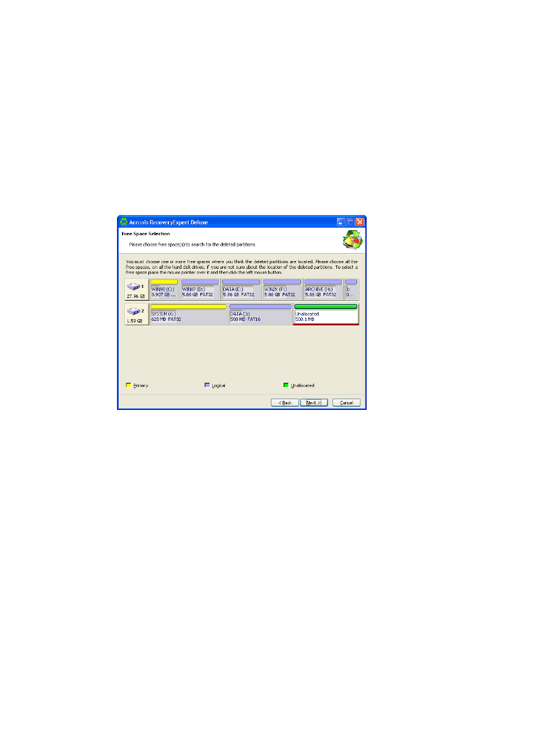Click the 'Primary' legend label
Image resolution: width=534 pixels, height=756 pixels.
tap(140, 386)
